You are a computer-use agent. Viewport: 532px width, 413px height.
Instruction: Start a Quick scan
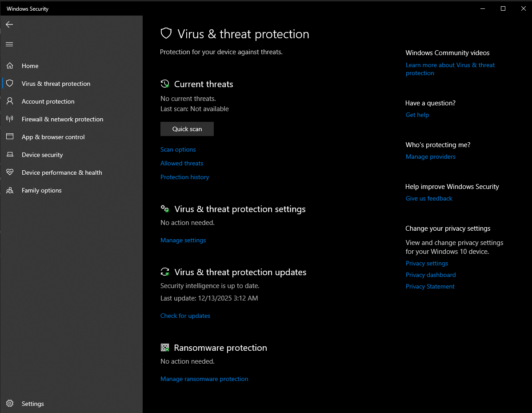click(x=187, y=129)
